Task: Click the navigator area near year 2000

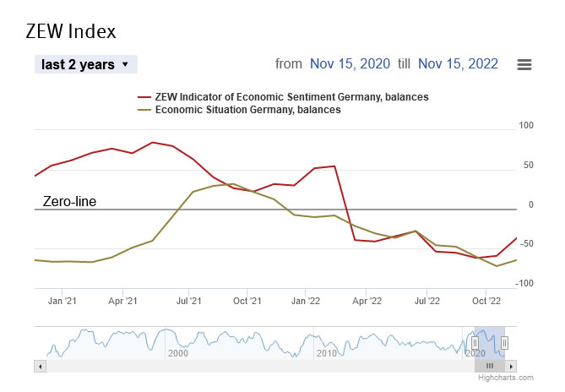Action: click(177, 343)
